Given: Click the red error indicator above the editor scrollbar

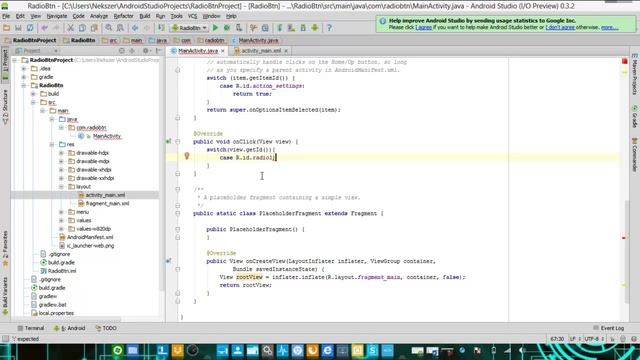Looking at the screenshot, I should (x=624, y=61).
